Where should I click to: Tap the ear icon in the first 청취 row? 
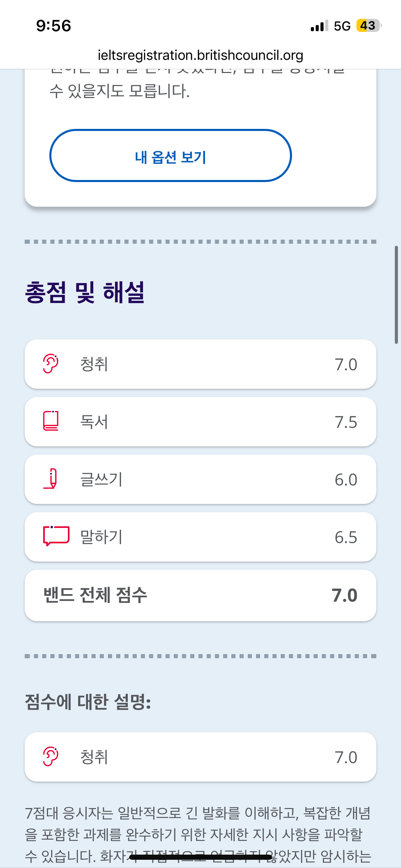(51, 364)
